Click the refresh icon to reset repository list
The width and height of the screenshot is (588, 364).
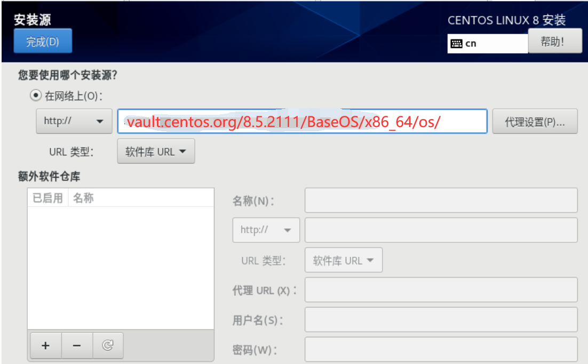point(108,345)
